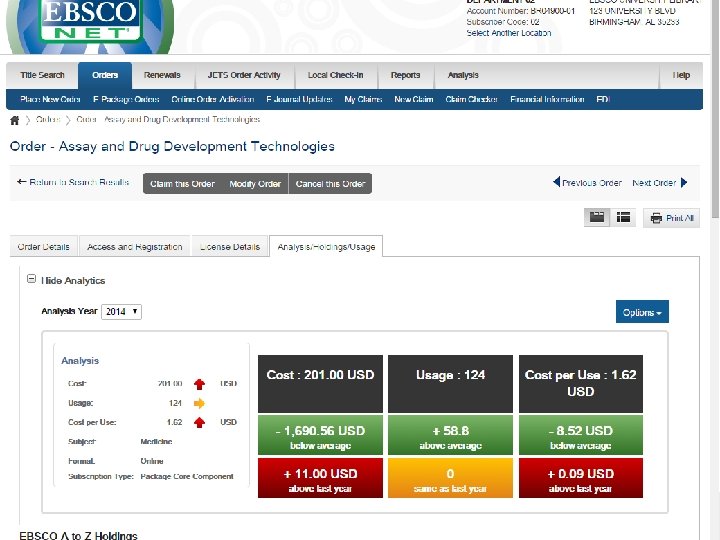Click the 'EBSCO A to Z Holdings' heading
Viewport: 720px width, 540px height.
[x=78, y=535]
